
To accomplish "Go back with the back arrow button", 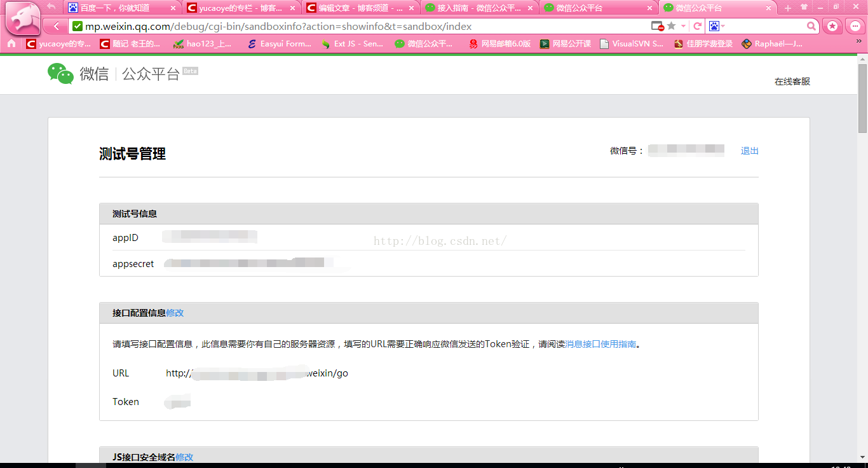I will point(57,26).
